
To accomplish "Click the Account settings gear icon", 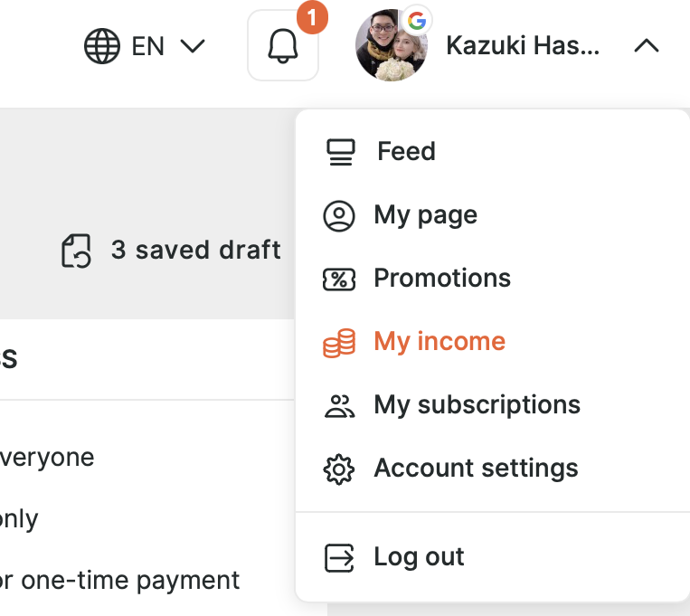I will coord(339,469).
